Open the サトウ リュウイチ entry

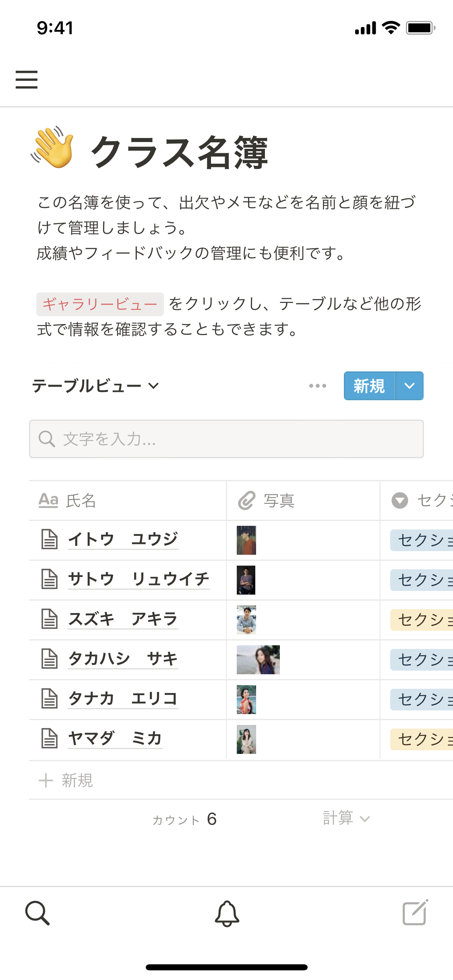pos(139,579)
